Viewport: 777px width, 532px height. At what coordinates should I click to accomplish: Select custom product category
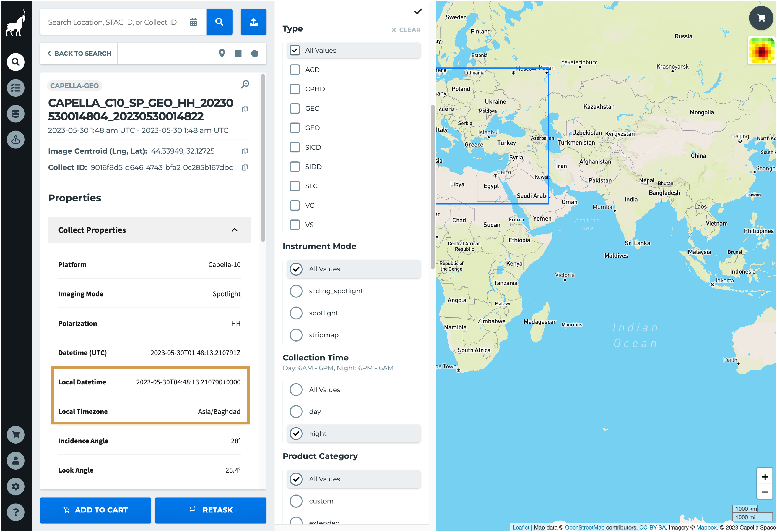pos(296,502)
